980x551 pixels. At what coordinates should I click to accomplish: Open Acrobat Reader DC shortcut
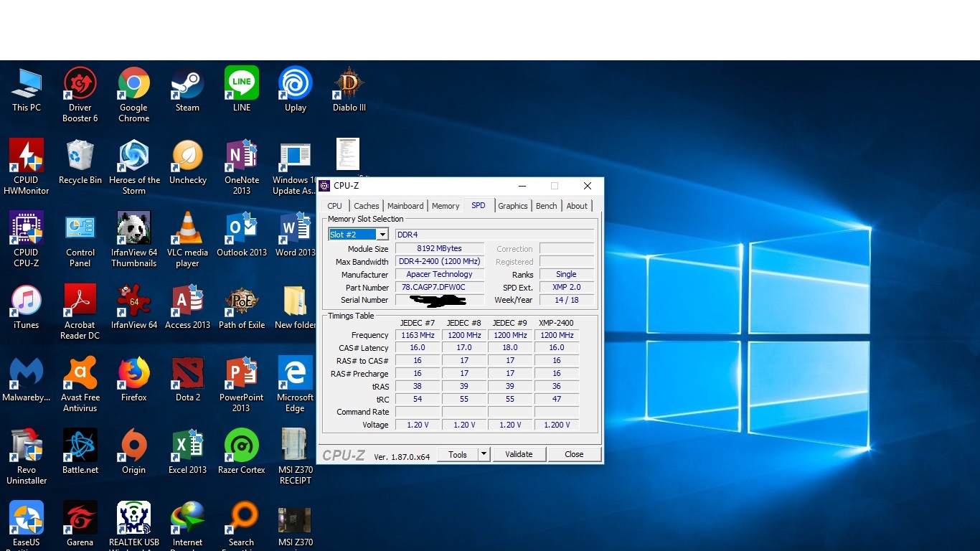80,312
